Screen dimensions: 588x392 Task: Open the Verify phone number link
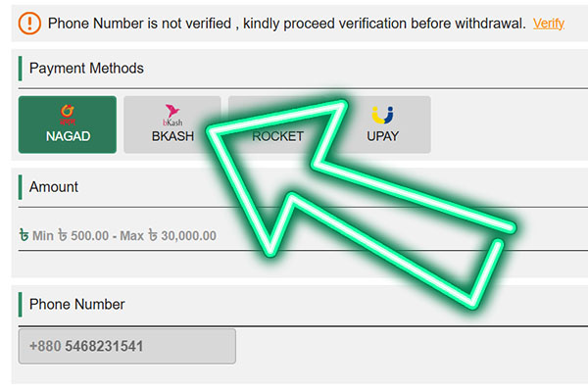[x=548, y=23]
